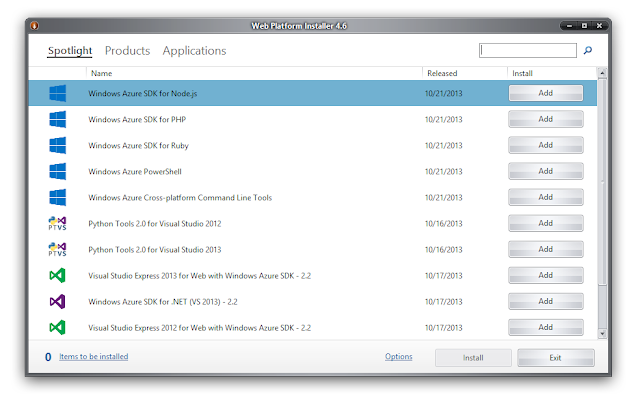
Task: Click the Windows logo icon beside Windows Azure PowerShell
Action: click(x=58, y=171)
